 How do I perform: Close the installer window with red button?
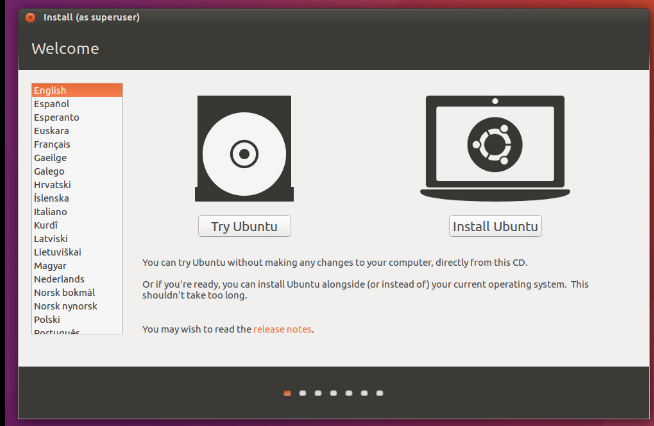point(30,18)
